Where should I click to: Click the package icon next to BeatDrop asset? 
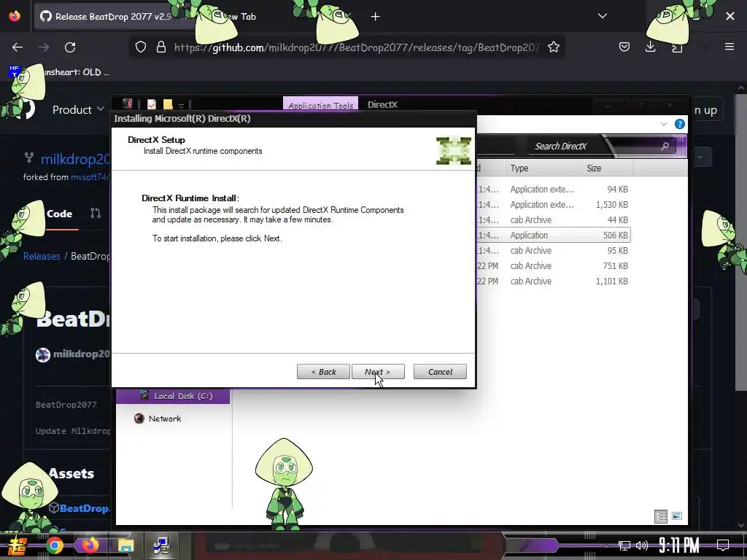(54, 507)
